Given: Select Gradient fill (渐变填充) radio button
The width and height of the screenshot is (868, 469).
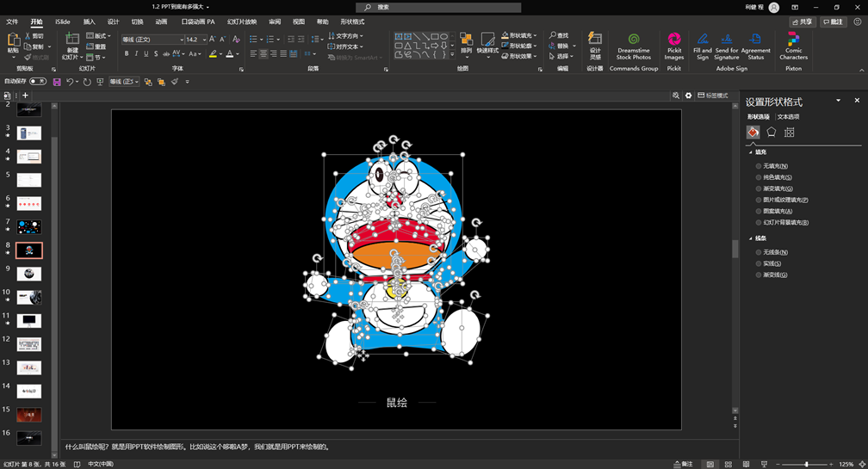Looking at the screenshot, I should (759, 188).
